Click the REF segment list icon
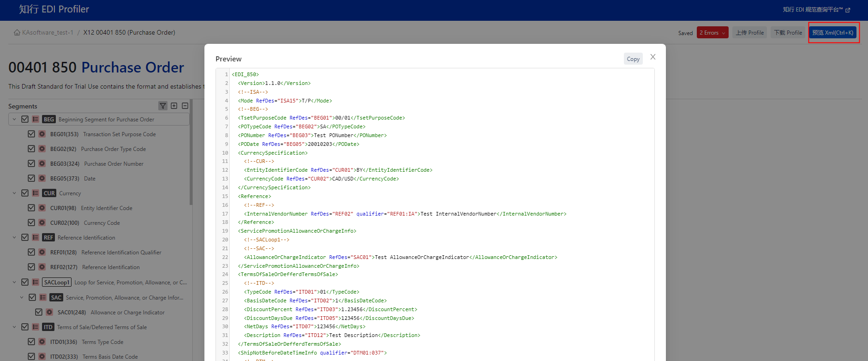 pos(36,237)
